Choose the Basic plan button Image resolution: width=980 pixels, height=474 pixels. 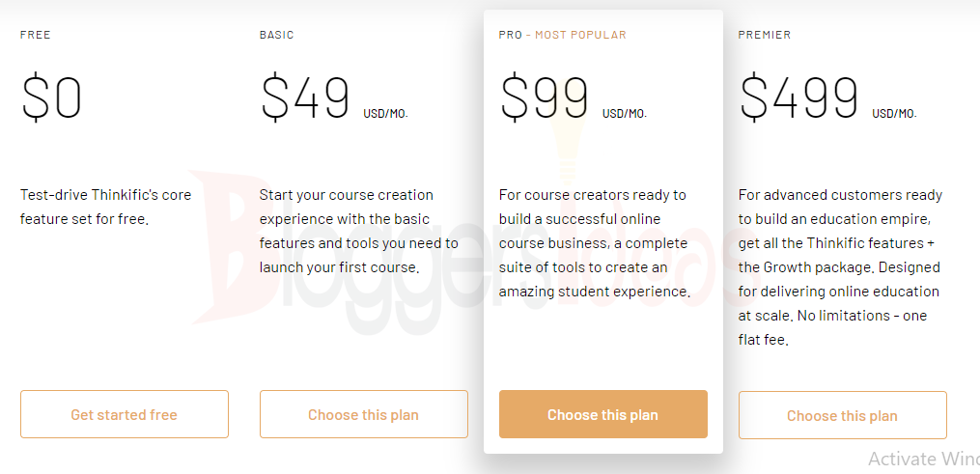click(x=363, y=415)
